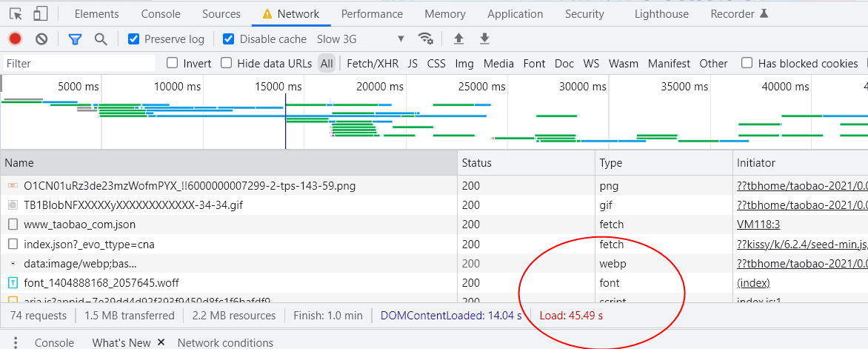Switch to the Performance tab
Screen dimensions: 868x349
tap(373, 13)
